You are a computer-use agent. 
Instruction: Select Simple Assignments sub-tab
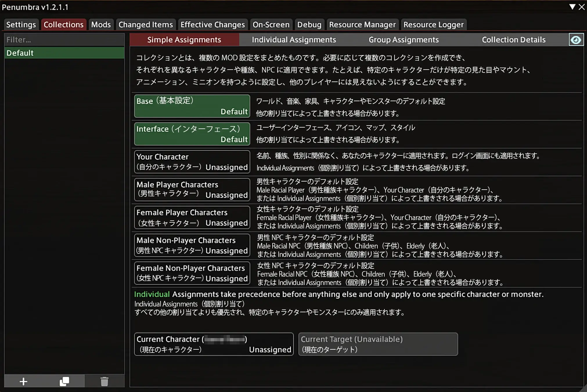point(184,40)
